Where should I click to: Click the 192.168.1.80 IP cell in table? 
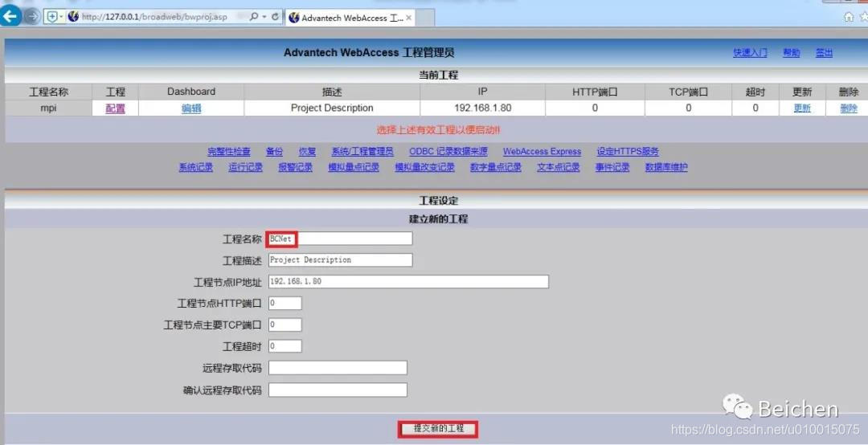click(x=483, y=108)
